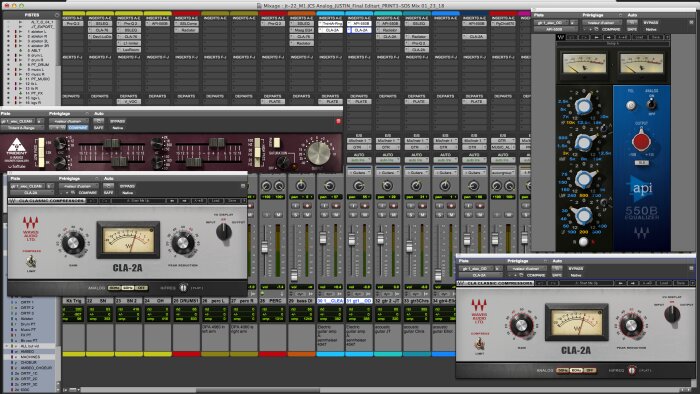
Task: Click CLA-2A insert slot on 31 gt1_OD track
Action: click(x=359, y=30)
